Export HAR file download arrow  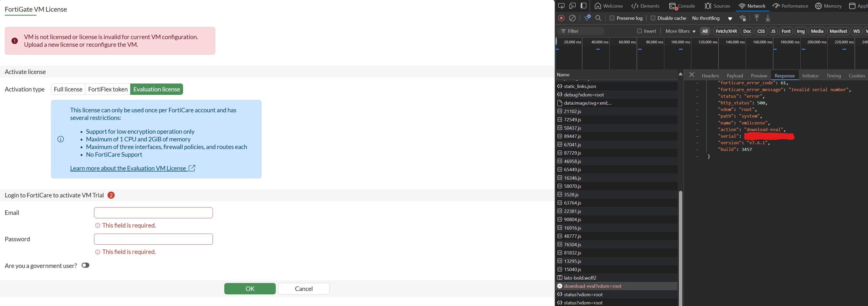click(768, 18)
